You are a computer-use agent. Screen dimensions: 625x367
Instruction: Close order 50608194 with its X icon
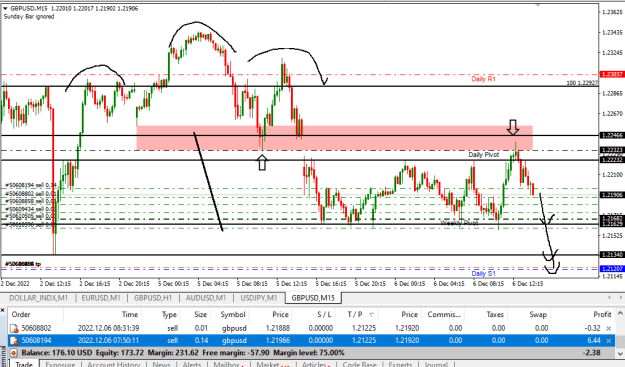(x=609, y=341)
